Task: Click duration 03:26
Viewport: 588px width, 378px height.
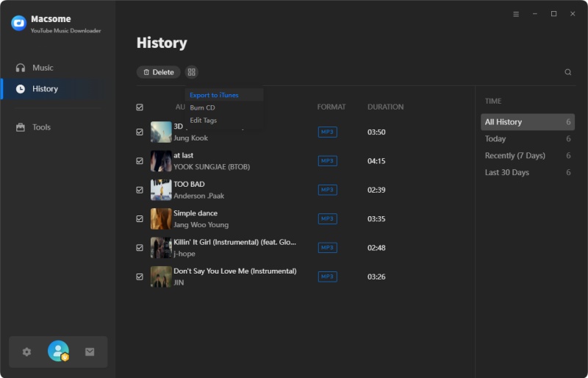Action: pyautogui.click(x=376, y=277)
